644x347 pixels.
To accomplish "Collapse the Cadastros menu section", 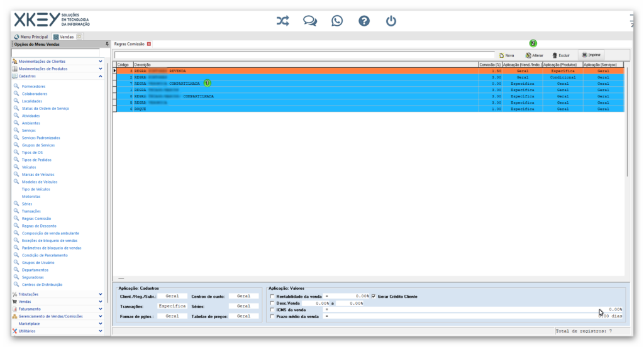I will click(101, 76).
